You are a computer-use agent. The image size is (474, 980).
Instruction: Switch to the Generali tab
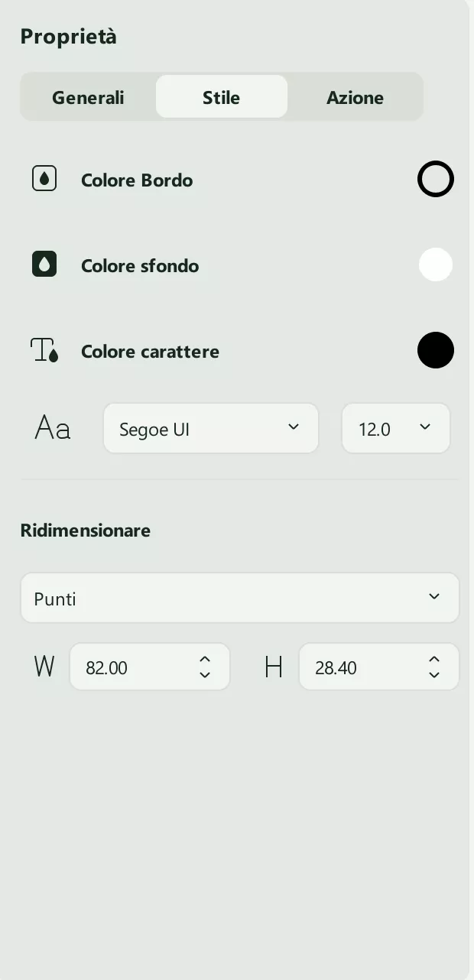87,97
